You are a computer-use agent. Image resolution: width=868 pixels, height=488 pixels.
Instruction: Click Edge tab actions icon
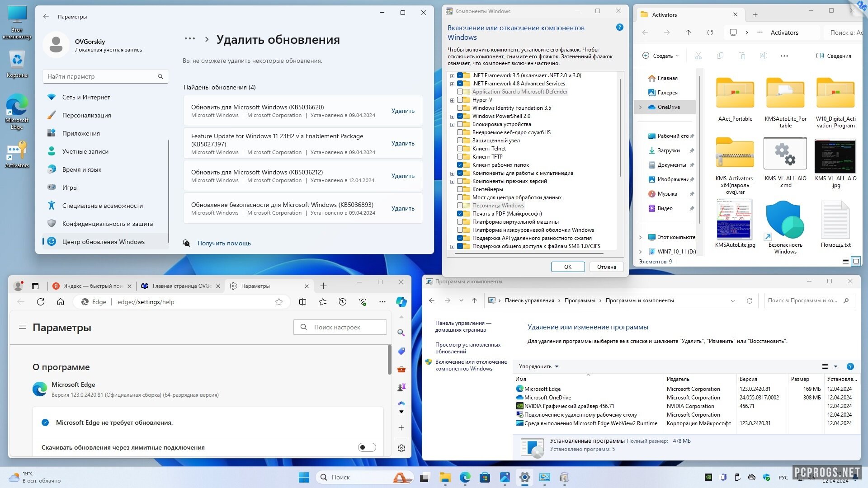(x=35, y=286)
